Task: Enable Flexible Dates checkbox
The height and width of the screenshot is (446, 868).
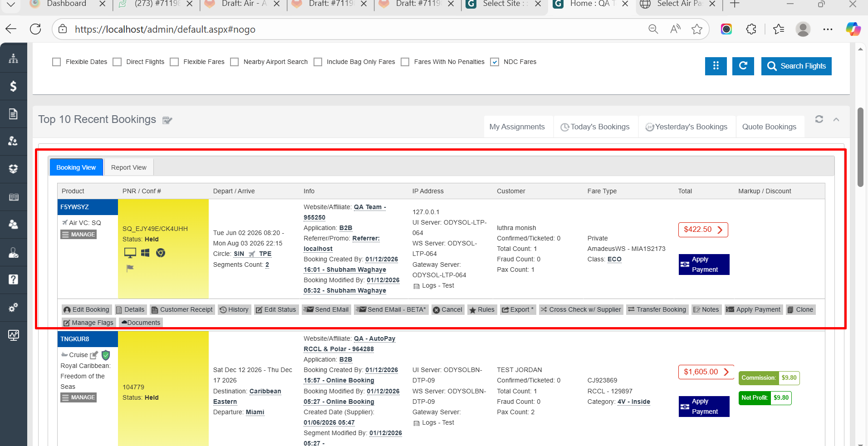Action: point(57,62)
